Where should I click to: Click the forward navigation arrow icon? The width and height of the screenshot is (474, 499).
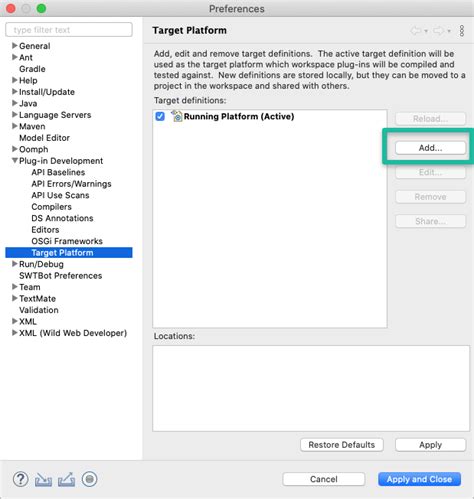[438, 31]
